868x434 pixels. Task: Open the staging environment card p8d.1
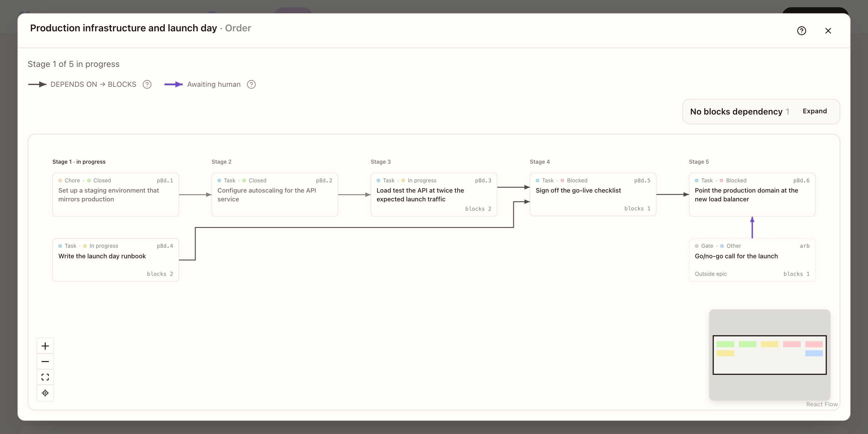click(x=115, y=194)
